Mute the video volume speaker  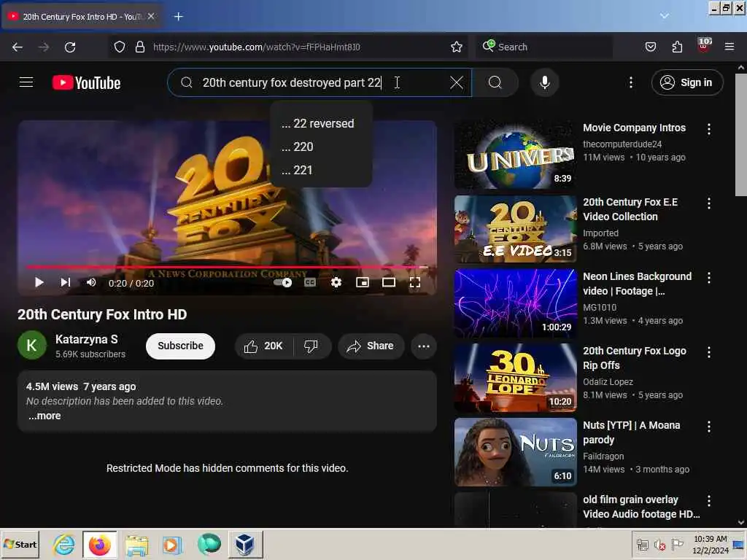pyautogui.click(x=91, y=282)
